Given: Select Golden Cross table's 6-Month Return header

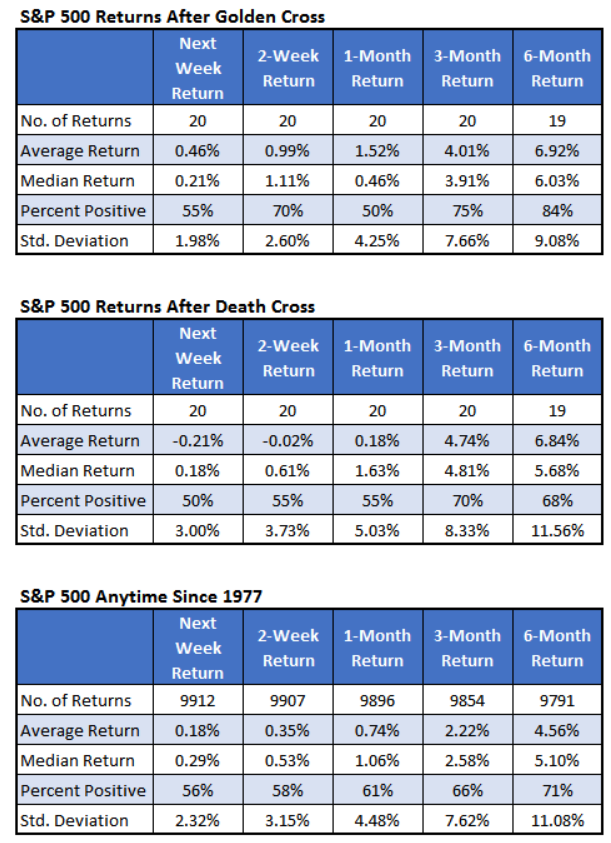Looking at the screenshot, I should [x=557, y=68].
